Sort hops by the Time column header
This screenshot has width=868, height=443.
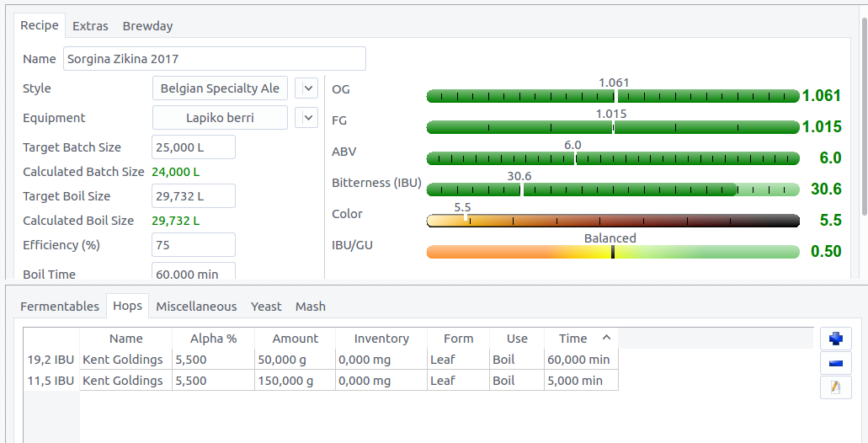(x=575, y=339)
